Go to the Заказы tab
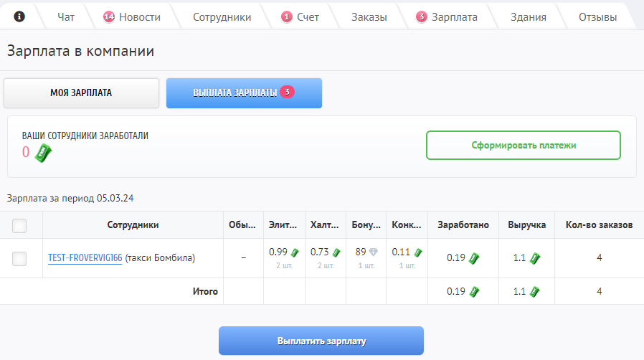Viewport: 644px width, 360px height. tap(369, 16)
